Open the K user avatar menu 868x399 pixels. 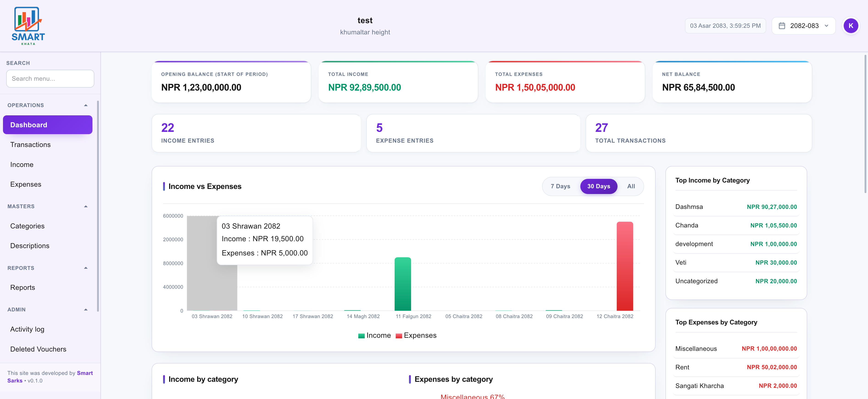pyautogui.click(x=851, y=26)
